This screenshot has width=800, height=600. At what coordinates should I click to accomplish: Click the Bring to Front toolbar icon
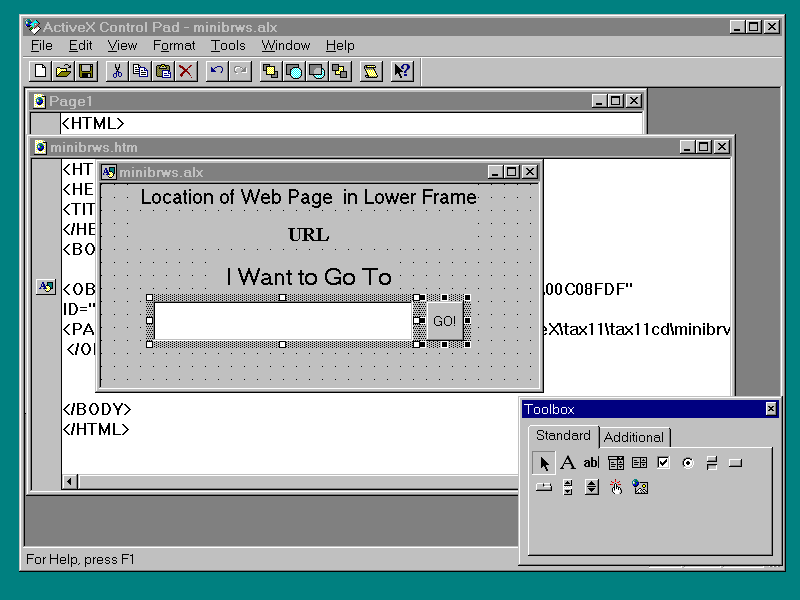click(x=270, y=71)
